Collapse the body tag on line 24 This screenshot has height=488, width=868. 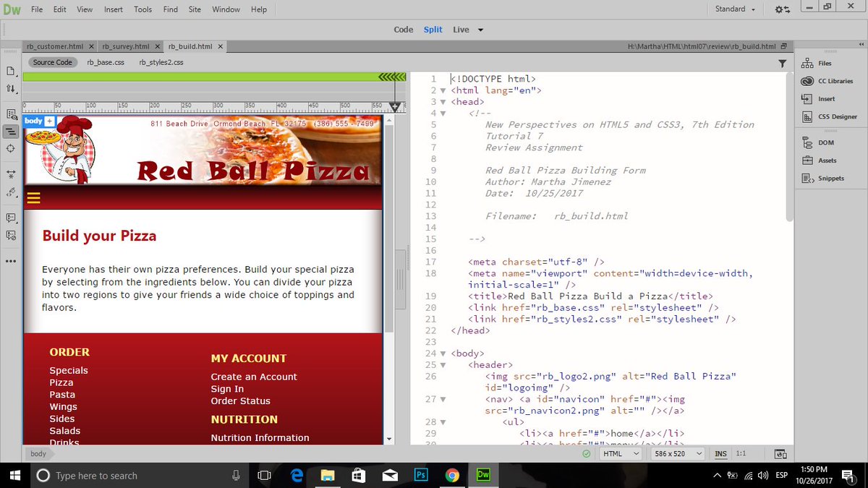pos(443,354)
